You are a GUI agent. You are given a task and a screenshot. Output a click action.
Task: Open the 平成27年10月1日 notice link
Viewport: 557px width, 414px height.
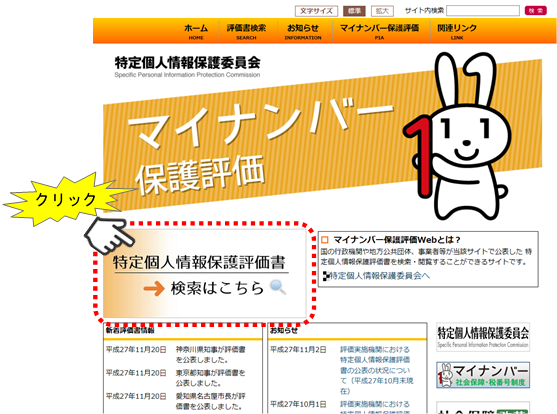point(375,408)
